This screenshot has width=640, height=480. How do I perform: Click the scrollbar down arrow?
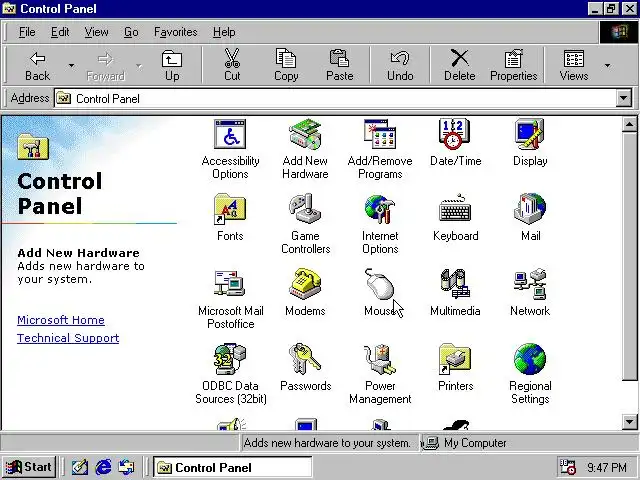point(629,422)
